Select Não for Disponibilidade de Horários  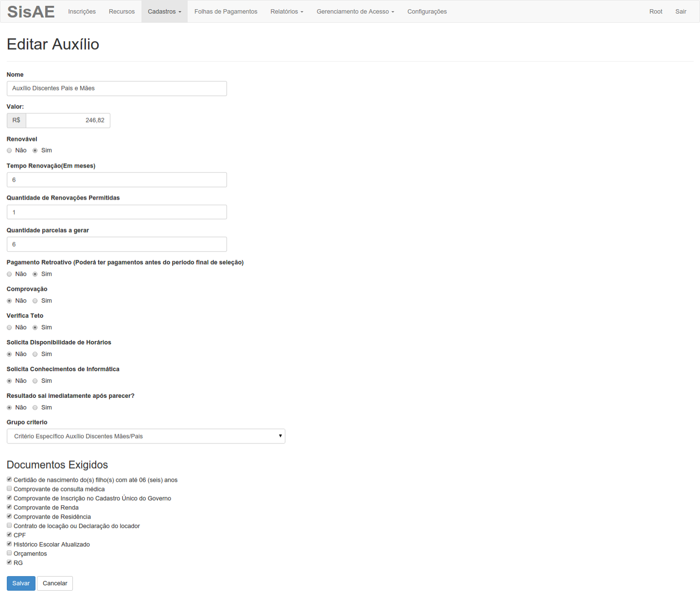[9, 355]
